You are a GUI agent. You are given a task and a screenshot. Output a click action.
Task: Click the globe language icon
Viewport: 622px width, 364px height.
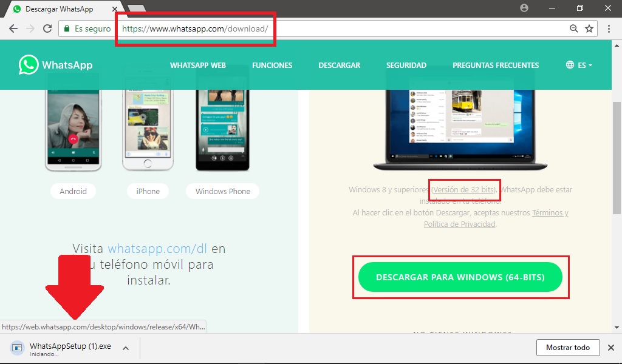570,64
